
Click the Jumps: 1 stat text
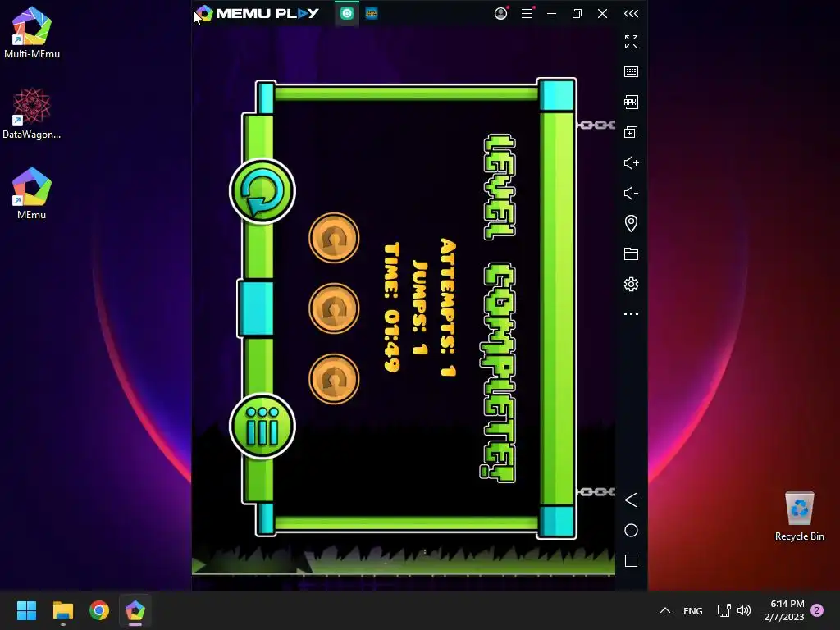click(x=420, y=308)
